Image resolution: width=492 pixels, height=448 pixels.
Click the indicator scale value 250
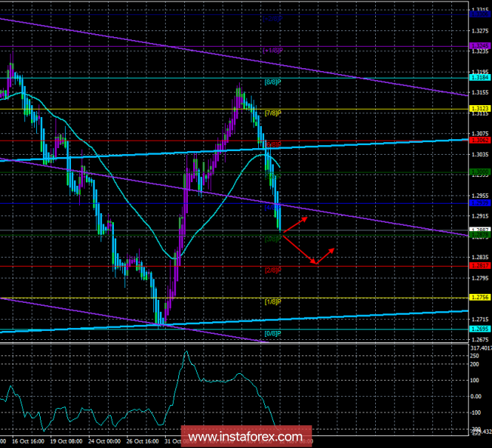pyautogui.click(x=475, y=355)
